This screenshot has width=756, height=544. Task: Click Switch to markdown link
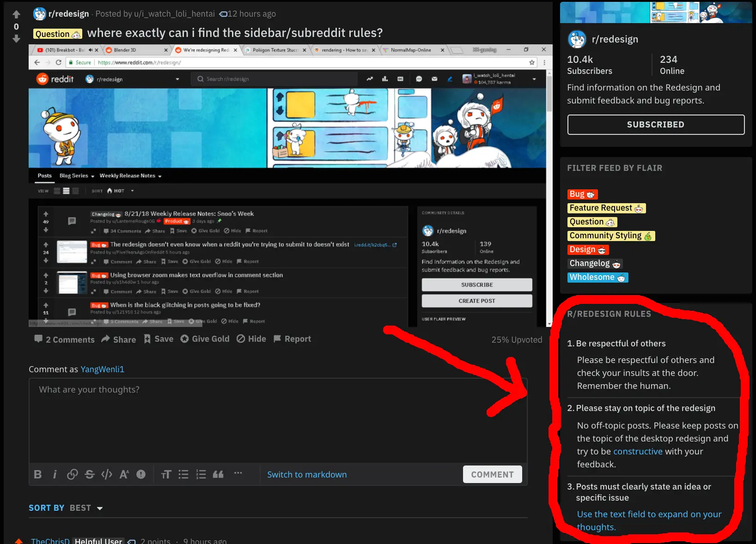pyautogui.click(x=307, y=474)
